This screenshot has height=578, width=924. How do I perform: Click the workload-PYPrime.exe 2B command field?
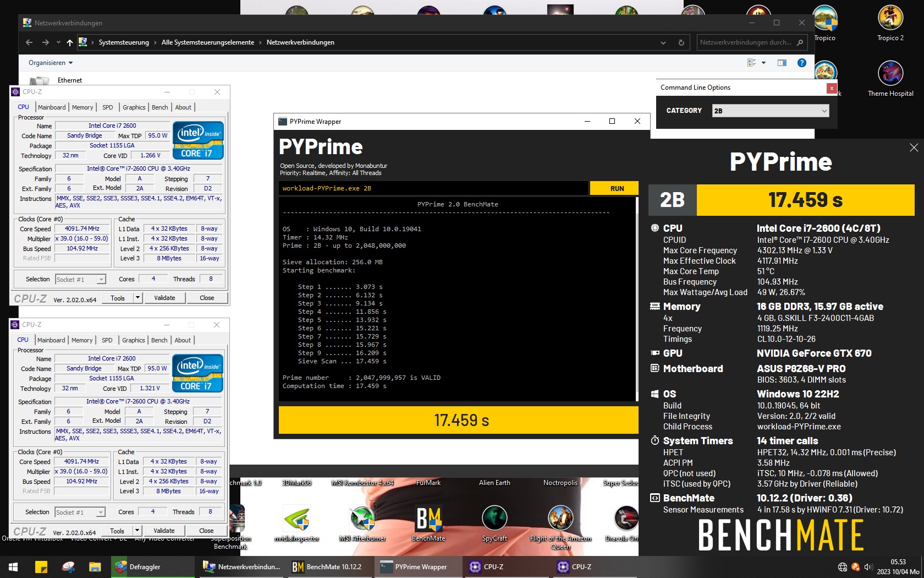(x=433, y=188)
